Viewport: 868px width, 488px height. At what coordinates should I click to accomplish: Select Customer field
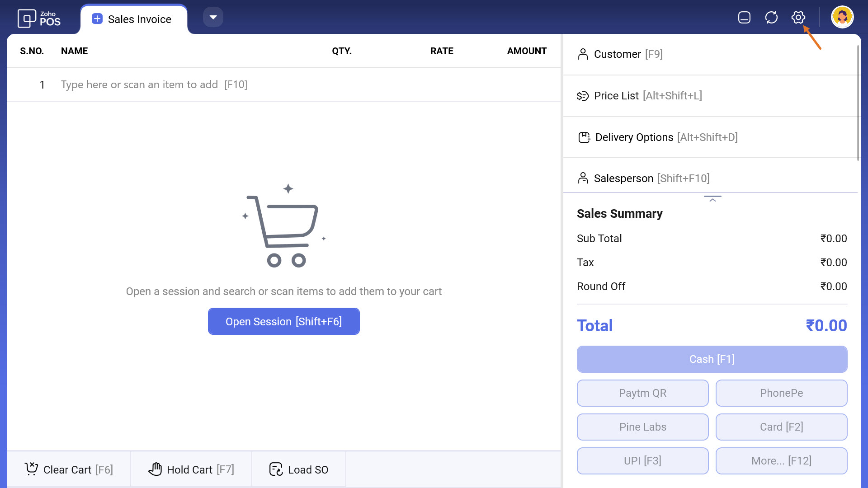coord(620,54)
